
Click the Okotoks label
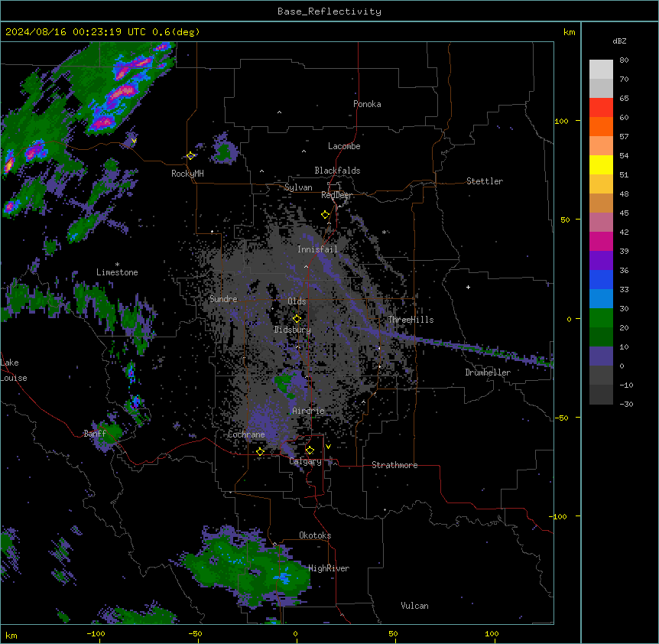click(315, 535)
